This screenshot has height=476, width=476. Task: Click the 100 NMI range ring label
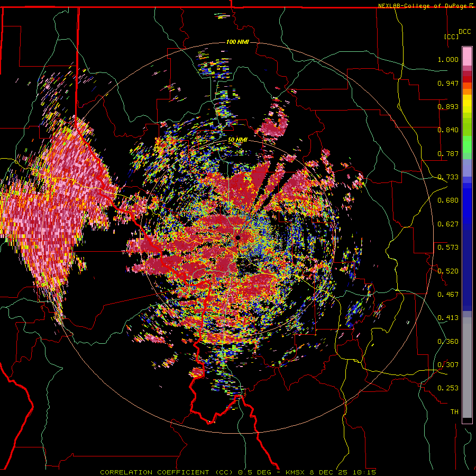237,42
